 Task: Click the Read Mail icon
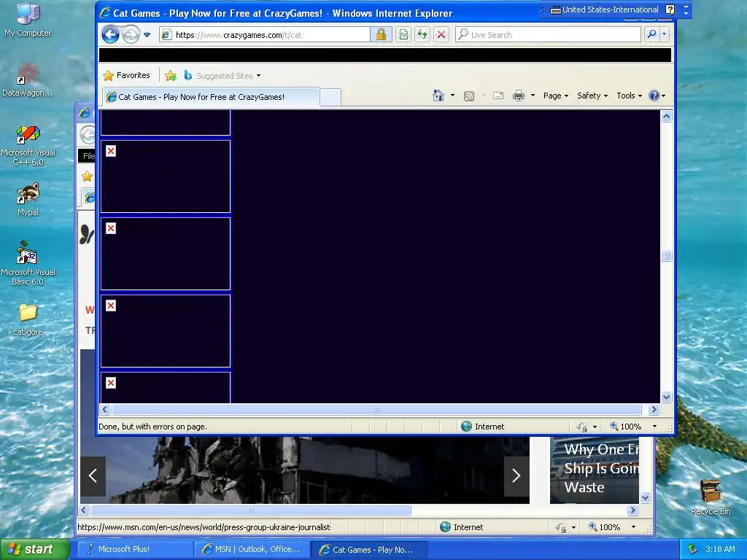(x=498, y=96)
